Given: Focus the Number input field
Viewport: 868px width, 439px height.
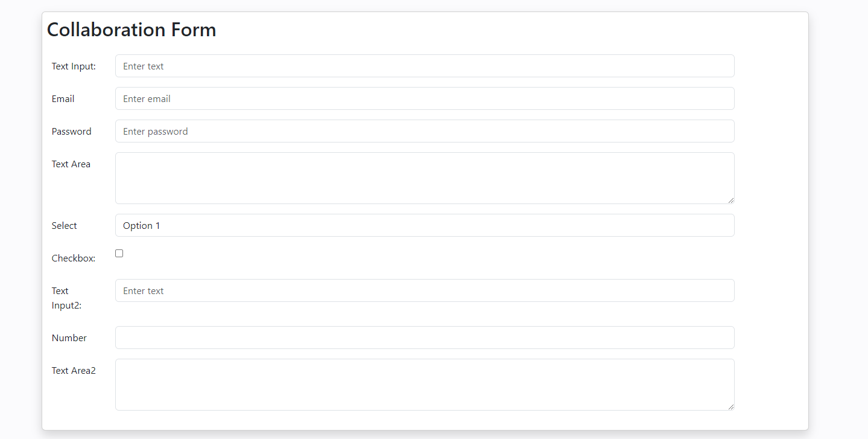Looking at the screenshot, I should 424,338.
